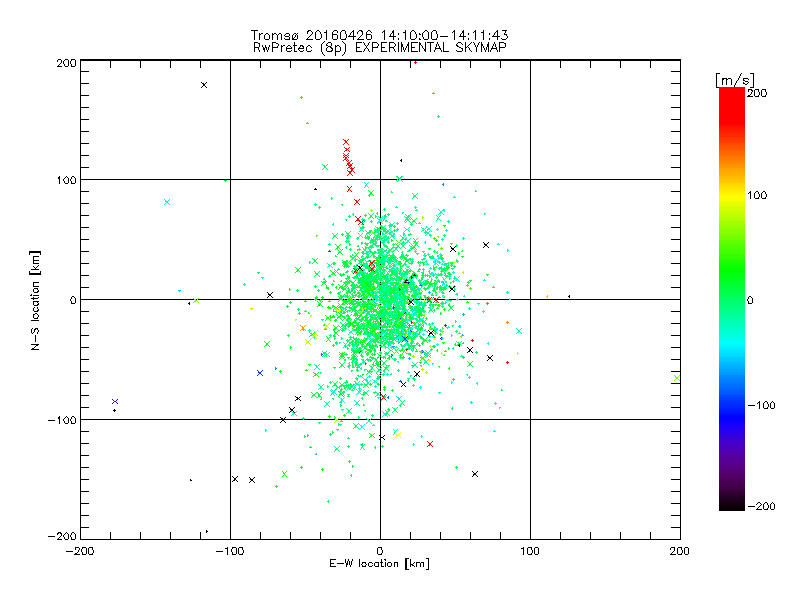Click the x-axis tick label '-200'
Image resolution: width=800 pixels, height=600 pixels.
click(80, 551)
